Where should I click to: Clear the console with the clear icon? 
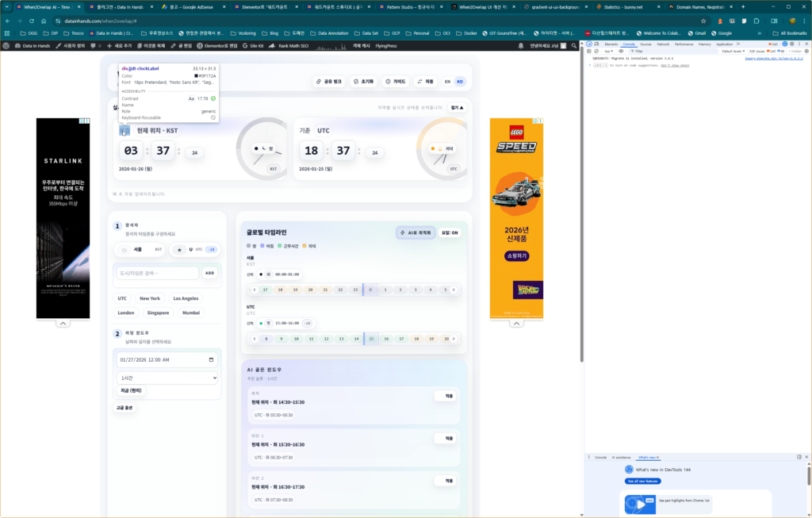coord(598,51)
